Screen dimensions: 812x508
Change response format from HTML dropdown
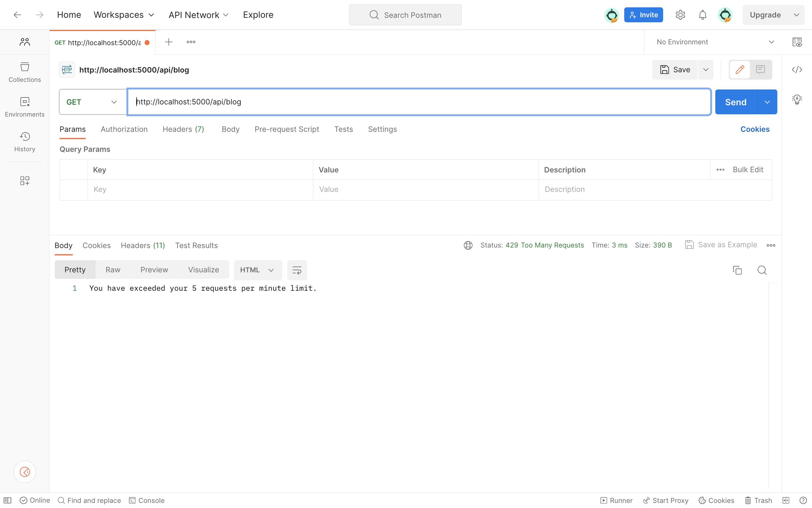258,270
